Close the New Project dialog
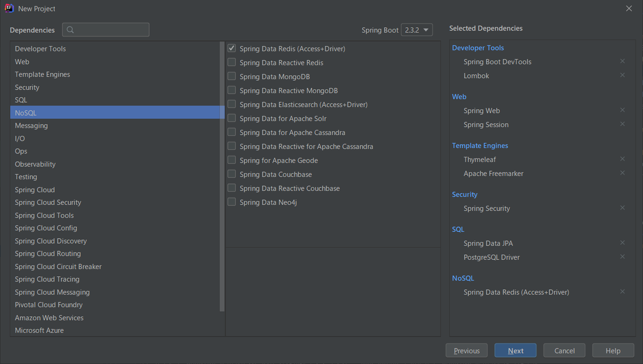 point(629,9)
